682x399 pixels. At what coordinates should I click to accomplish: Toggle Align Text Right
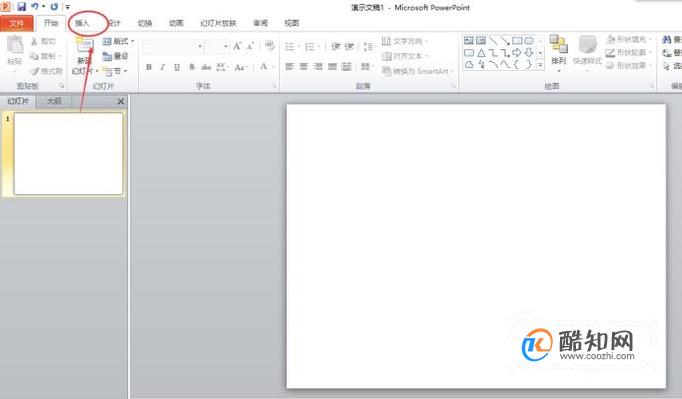318,67
